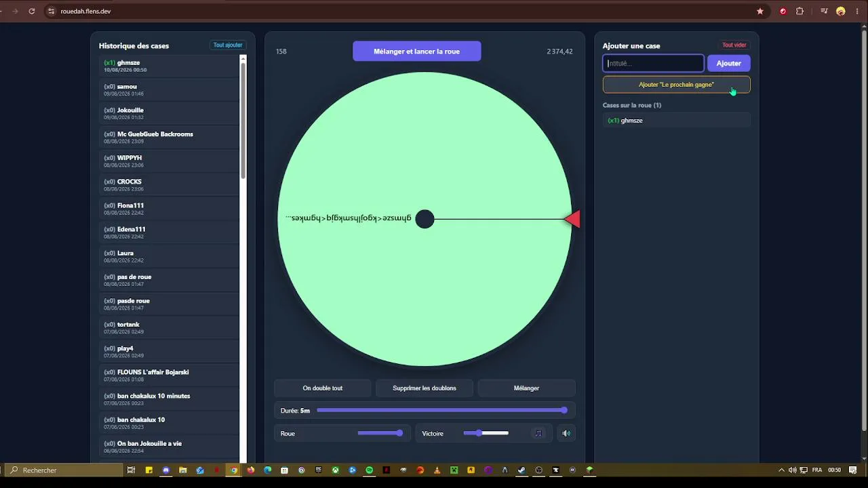Open the Chrome profile avatar

pyautogui.click(x=841, y=11)
